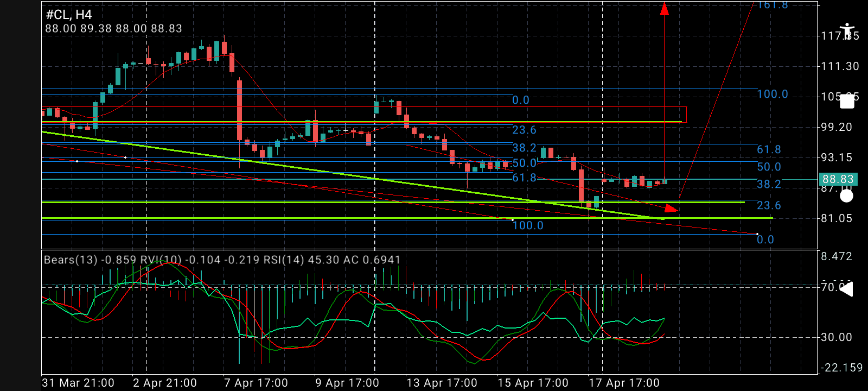Viewport: 868px width, 391px height.
Task: Select the red upward arrow's arrowhead
Action: point(665,9)
